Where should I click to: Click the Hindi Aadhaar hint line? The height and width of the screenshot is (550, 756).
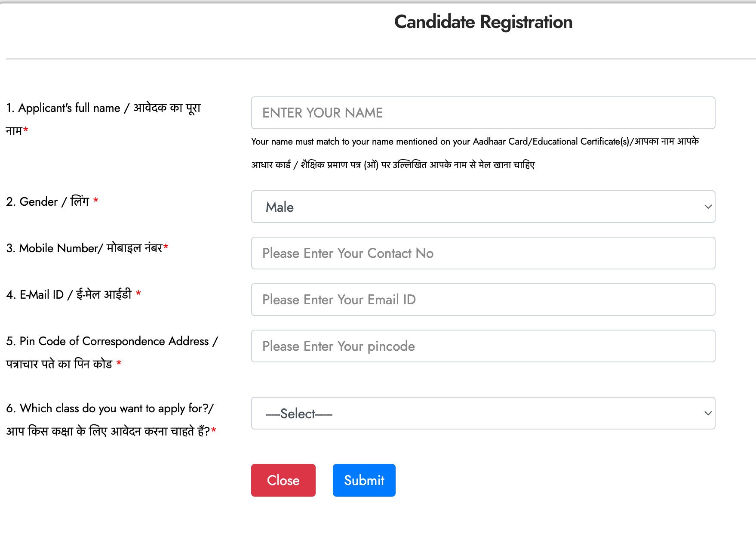click(x=393, y=165)
